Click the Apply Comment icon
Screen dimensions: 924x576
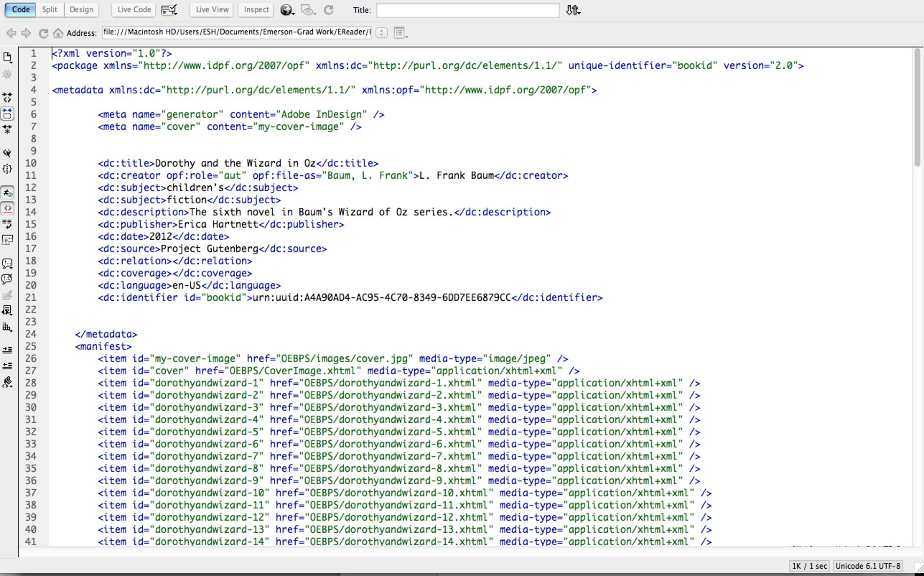7,264
